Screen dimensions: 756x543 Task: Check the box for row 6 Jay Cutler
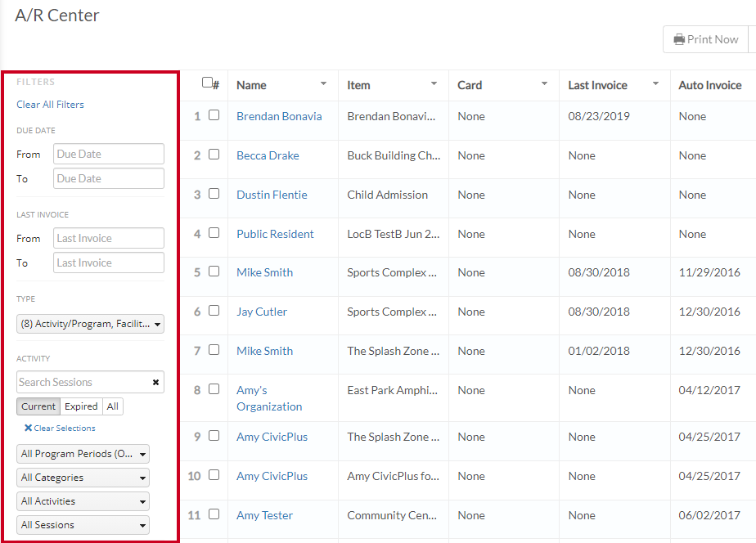(214, 311)
